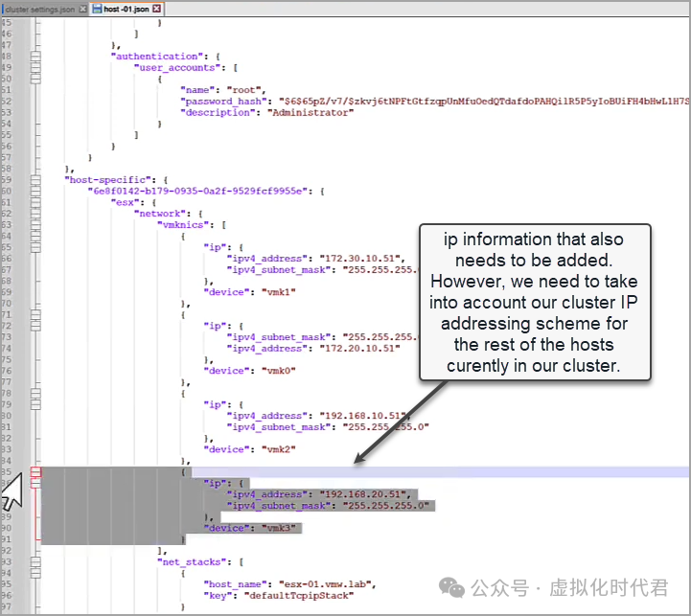The image size is (691, 616).
Task: Collapse the "esx" block fold marker
Action: (x=35, y=202)
